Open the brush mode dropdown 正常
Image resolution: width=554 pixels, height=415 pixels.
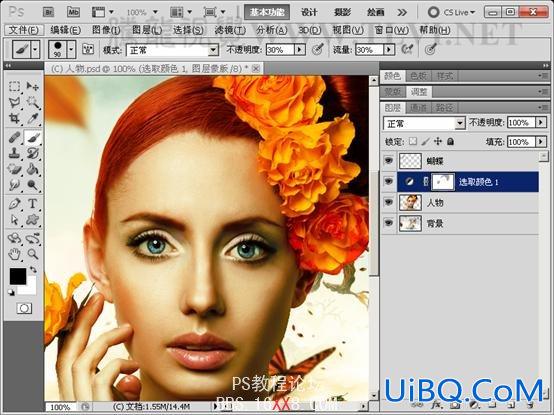(x=172, y=50)
